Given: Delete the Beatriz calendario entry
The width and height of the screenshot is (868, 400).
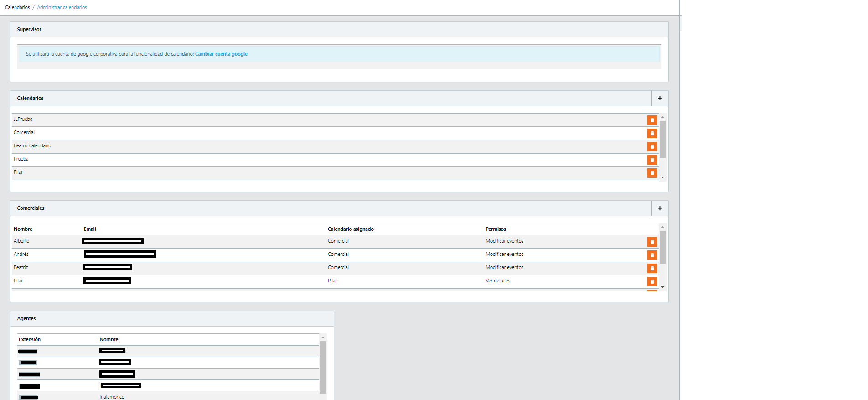Looking at the screenshot, I should (x=652, y=146).
